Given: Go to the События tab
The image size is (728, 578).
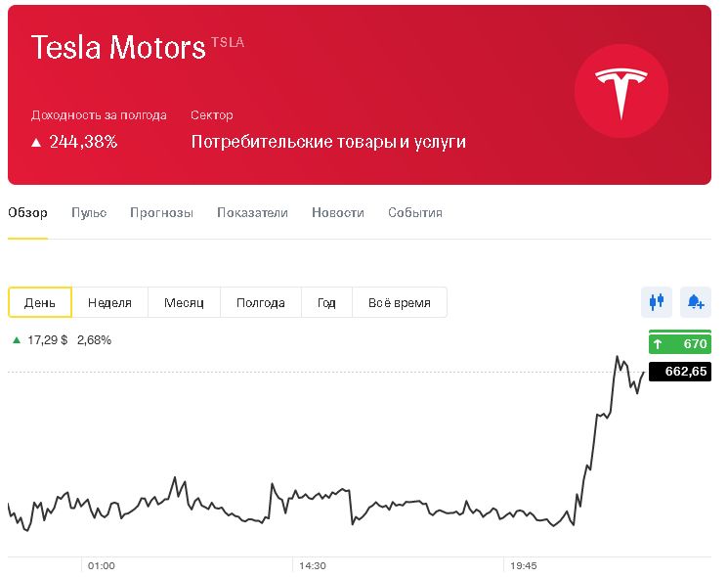Looking at the screenshot, I should 415,213.
